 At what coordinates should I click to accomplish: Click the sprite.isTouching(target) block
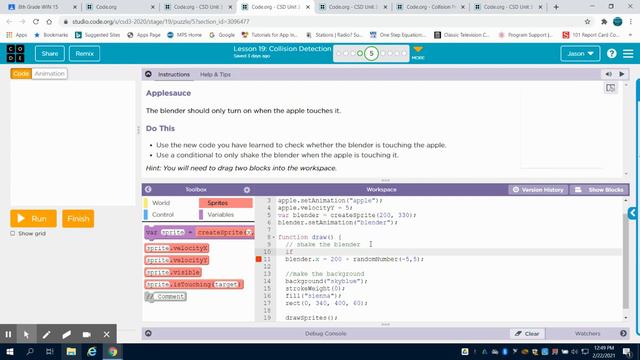[x=194, y=284]
